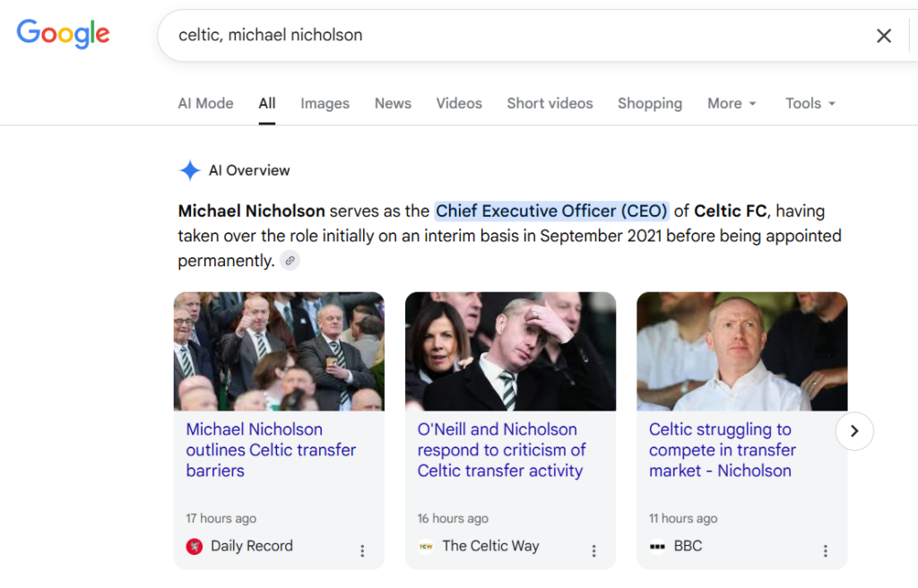Open the three-dot menu on The Celtic Way card
The width and height of the screenshot is (918, 588).
(x=593, y=550)
